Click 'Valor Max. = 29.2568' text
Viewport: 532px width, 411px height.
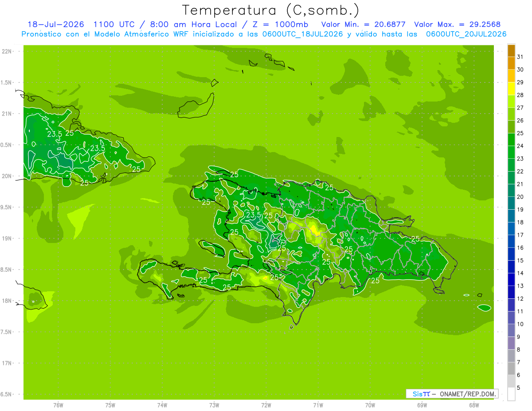pos(457,24)
